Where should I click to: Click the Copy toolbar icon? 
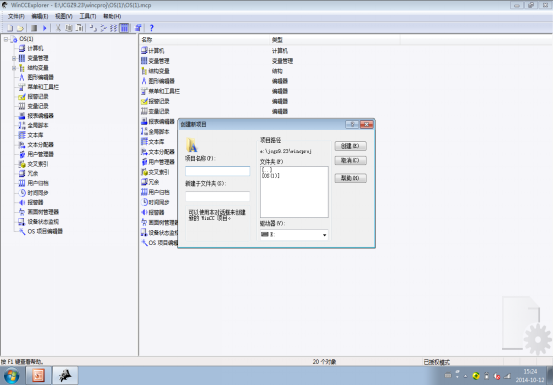click(69, 28)
